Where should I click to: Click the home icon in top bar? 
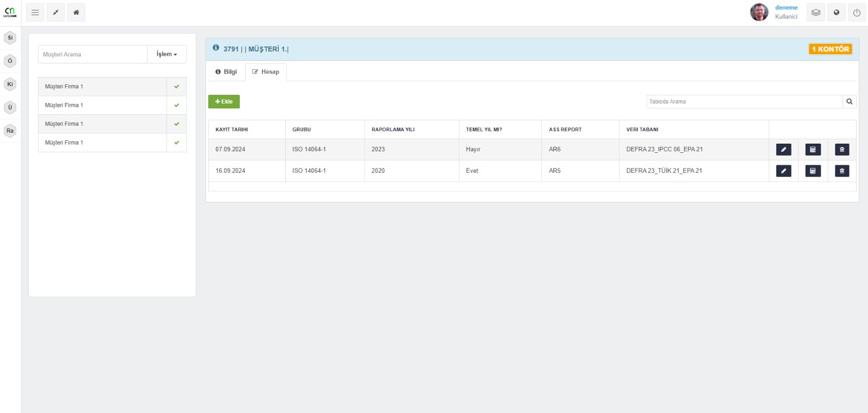76,12
